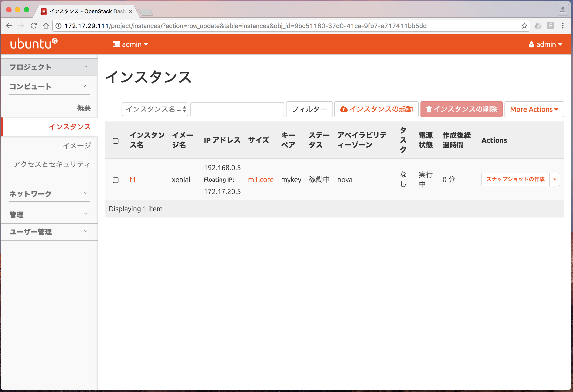Viewport: 573px width, 392px height.
Task: Open the m1.core flavor link
Action: (x=261, y=180)
